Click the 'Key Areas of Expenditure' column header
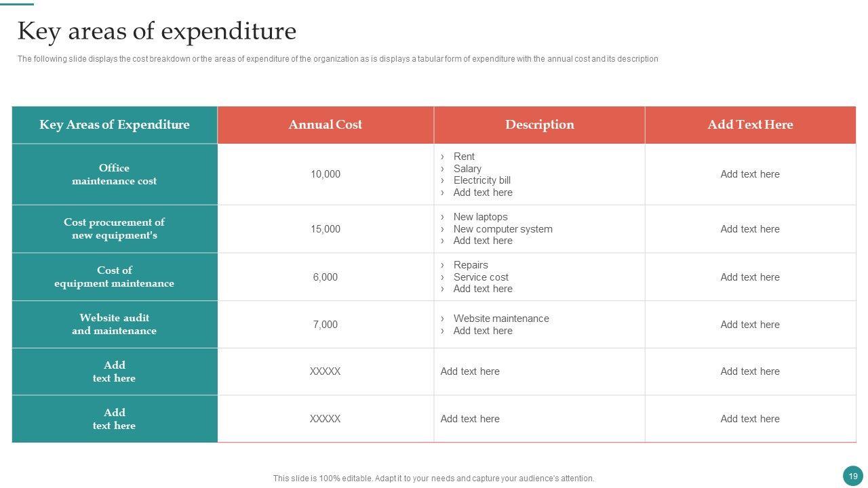The height and width of the screenshot is (488, 868). coord(115,125)
